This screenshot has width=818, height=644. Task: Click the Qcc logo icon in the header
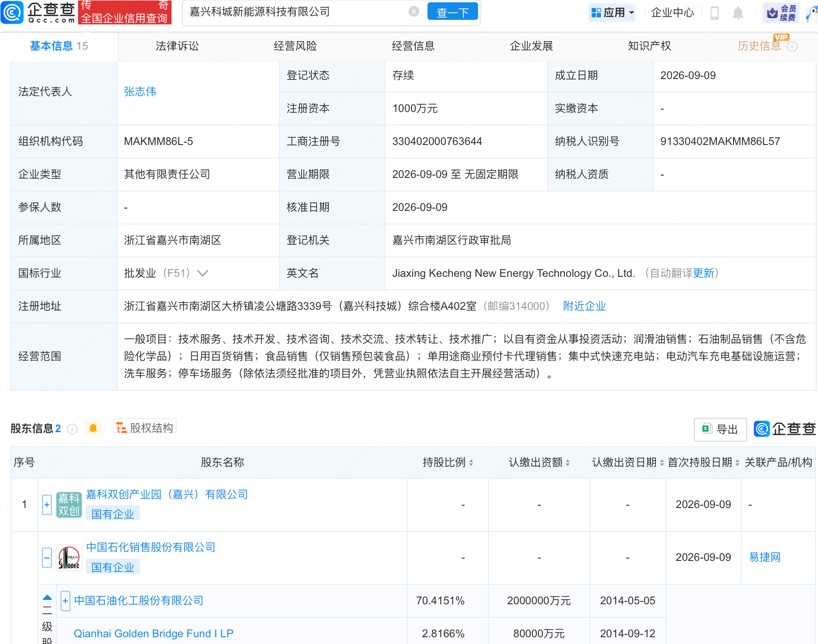(x=12, y=12)
